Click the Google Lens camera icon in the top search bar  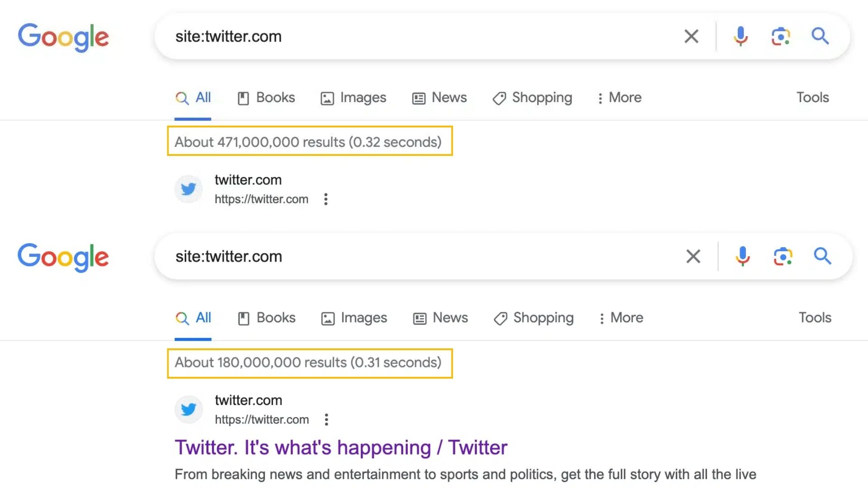pyautogui.click(x=781, y=36)
